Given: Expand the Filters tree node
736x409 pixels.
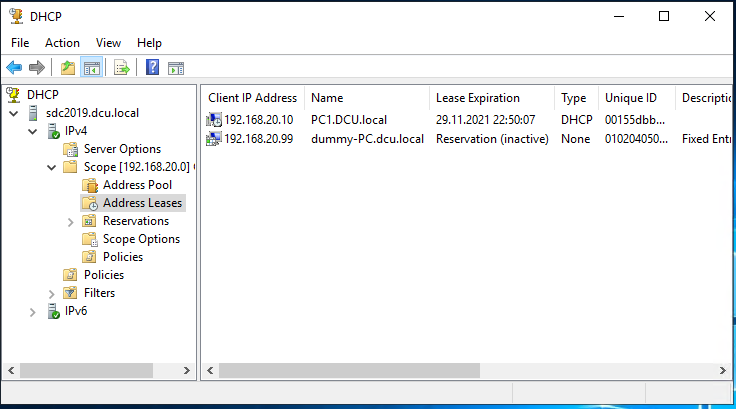Looking at the screenshot, I should click(52, 293).
